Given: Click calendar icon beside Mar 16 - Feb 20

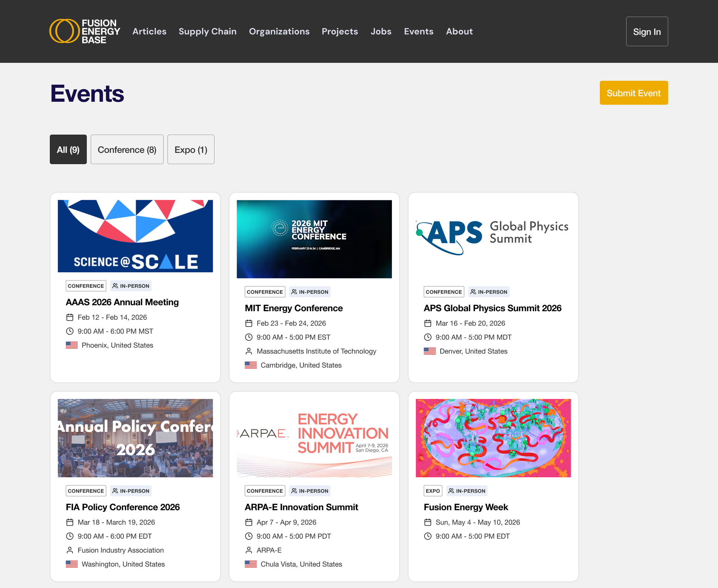Looking at the screenshot, I should click(428, 324).
